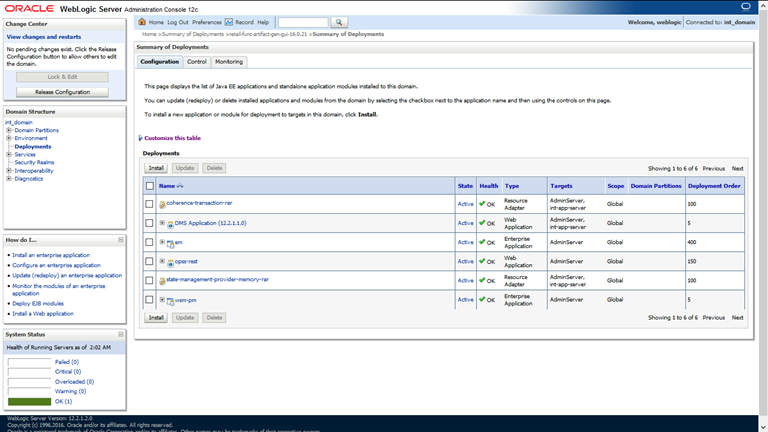Minimize the How do I panel
Screen dimensions: 768x432
coord(120,240)
